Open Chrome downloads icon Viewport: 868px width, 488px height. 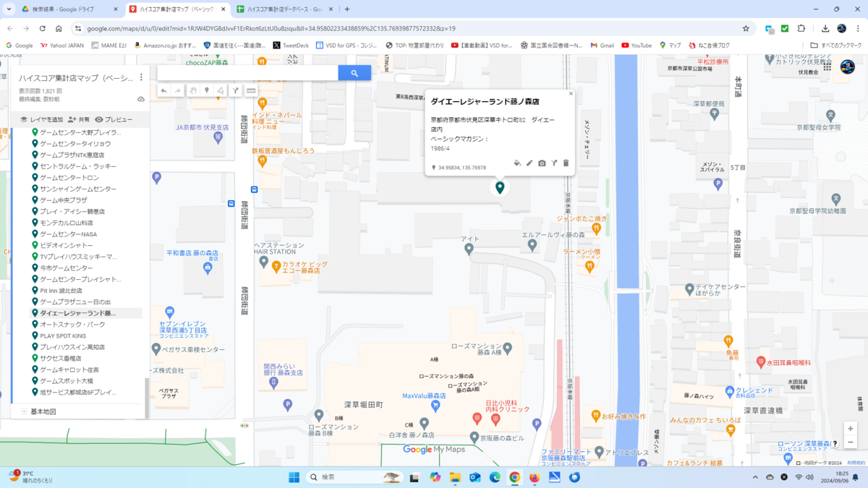pos(825,28)
